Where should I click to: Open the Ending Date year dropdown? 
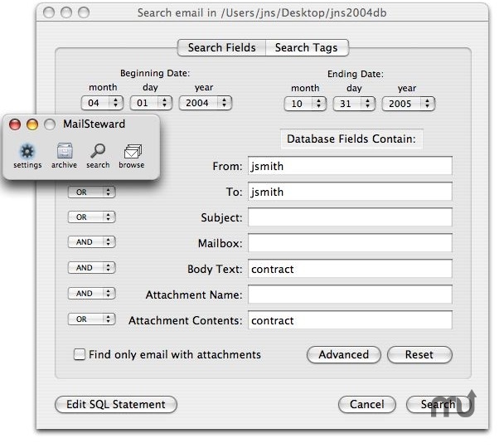point(409,104)
